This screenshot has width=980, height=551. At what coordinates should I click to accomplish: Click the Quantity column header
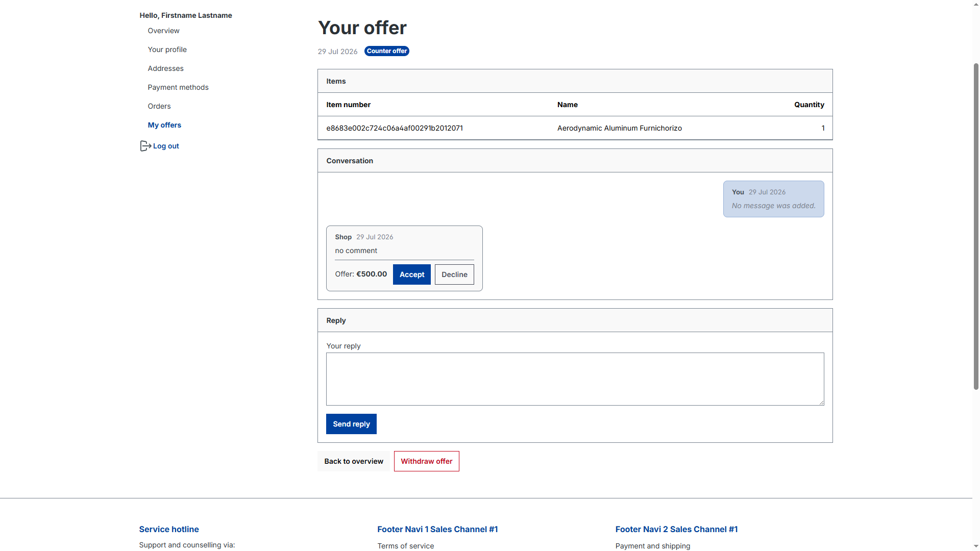809,105
